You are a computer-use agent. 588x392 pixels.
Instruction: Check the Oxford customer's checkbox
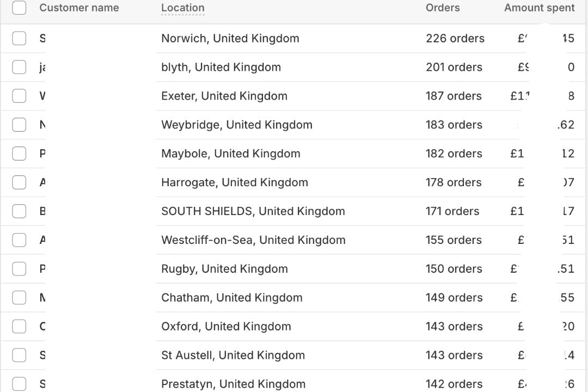[x=19, y=327]
